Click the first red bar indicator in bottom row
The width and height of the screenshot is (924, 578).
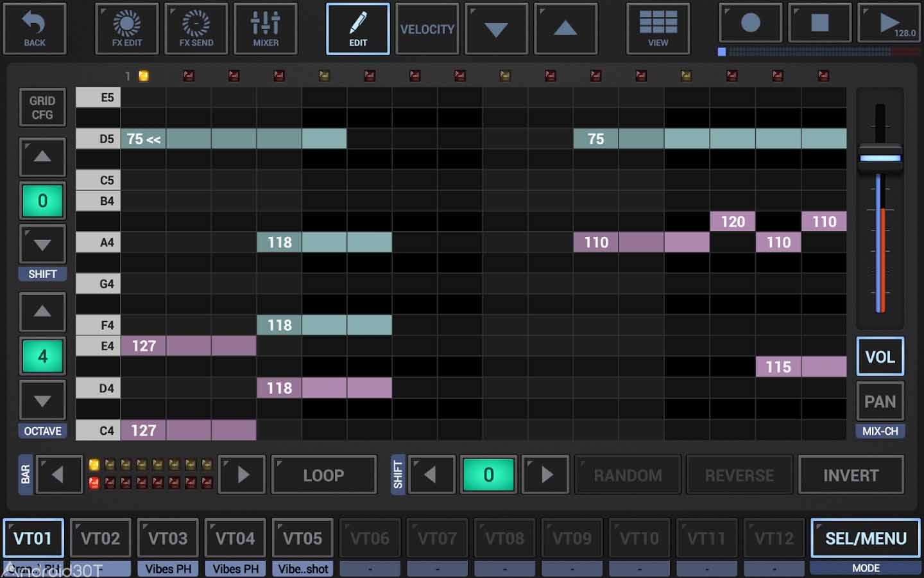(x=94, y=482)
